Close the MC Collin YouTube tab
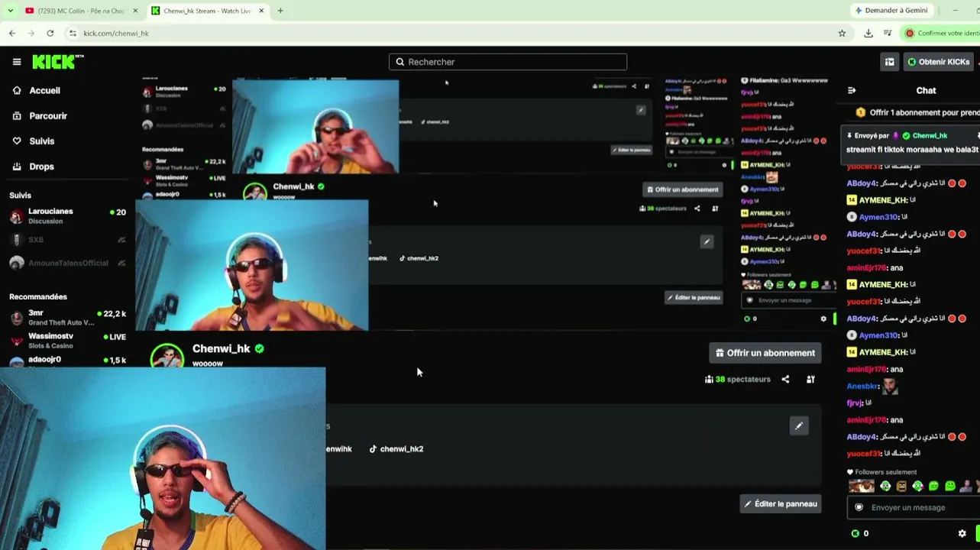The height and width of the screenshot is (550, 980). [x=135, y=11]
